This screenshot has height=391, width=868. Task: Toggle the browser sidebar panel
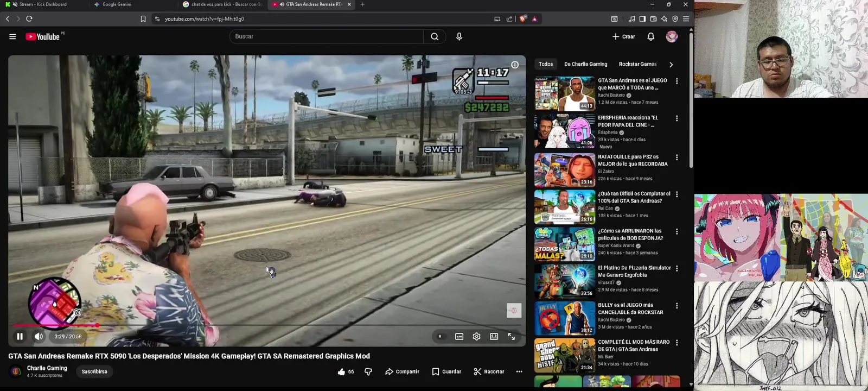(642, 18)
